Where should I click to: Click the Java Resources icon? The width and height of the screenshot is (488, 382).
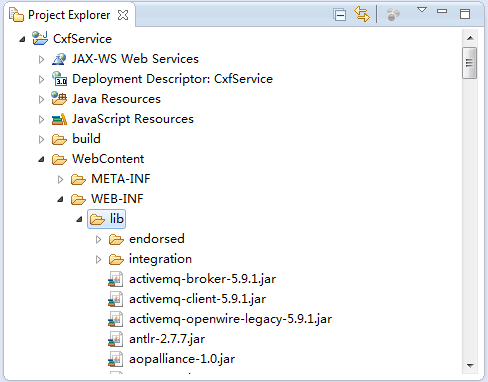pos(59,98)
